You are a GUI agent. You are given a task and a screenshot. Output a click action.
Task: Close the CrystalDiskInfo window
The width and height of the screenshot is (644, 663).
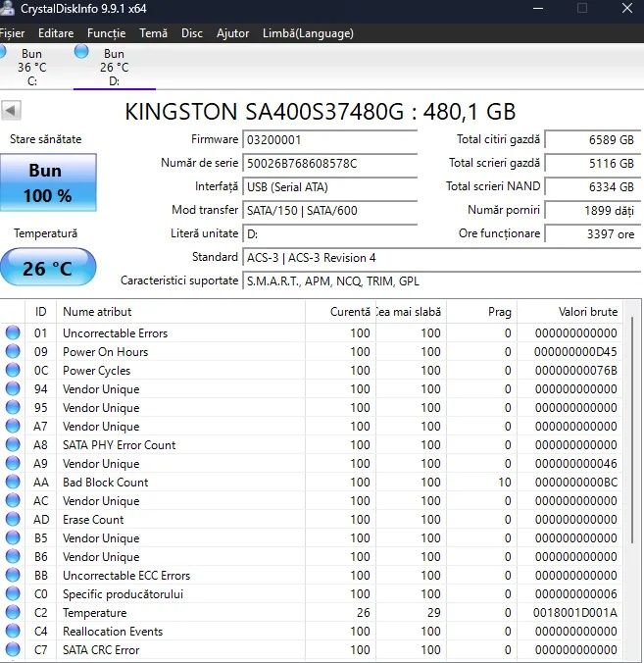[627, 9]
